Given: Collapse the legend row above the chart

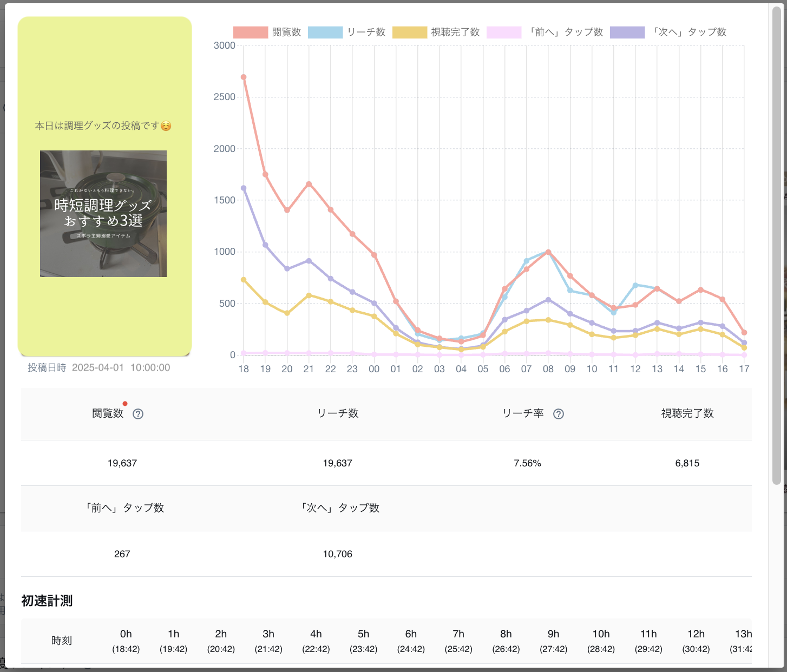Looking at the screenshot, I should 482,32.
